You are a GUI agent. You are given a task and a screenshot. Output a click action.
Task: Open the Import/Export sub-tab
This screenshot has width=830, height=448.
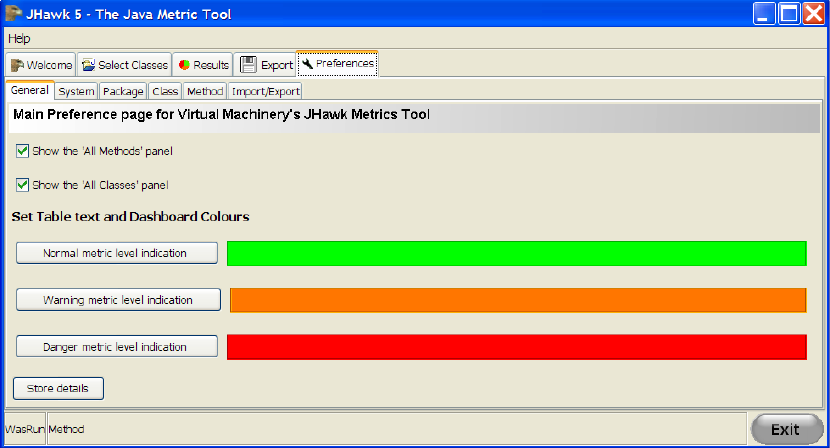point(266,91)
